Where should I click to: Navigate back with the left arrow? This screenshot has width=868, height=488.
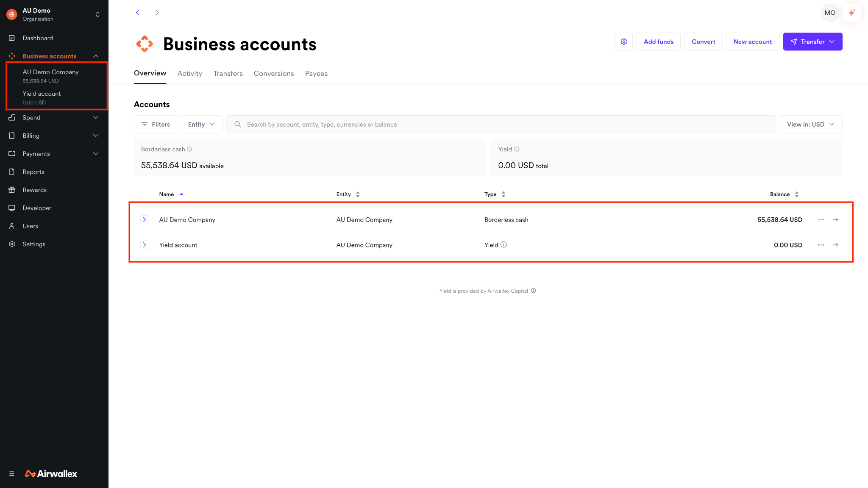click(x=137, y=13)
